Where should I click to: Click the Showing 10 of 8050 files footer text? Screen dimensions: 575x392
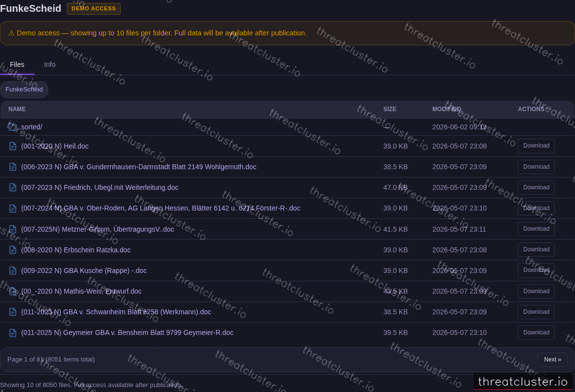click(91, 385)
